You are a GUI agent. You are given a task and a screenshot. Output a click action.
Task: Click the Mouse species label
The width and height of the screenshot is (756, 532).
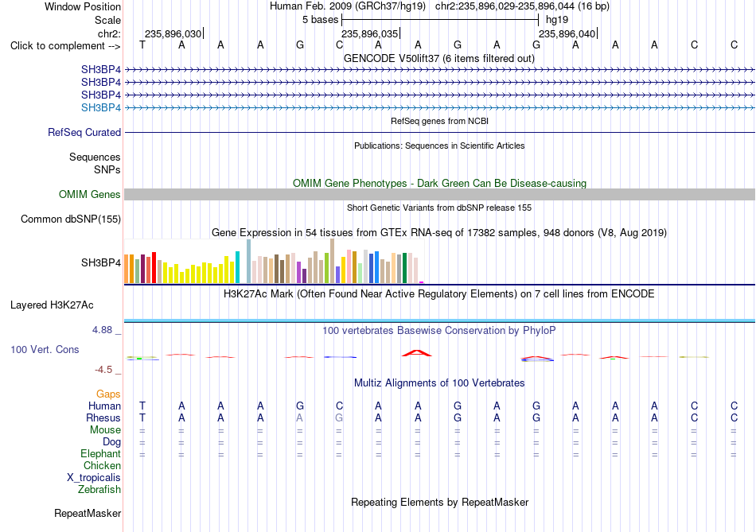click(105, 430)
